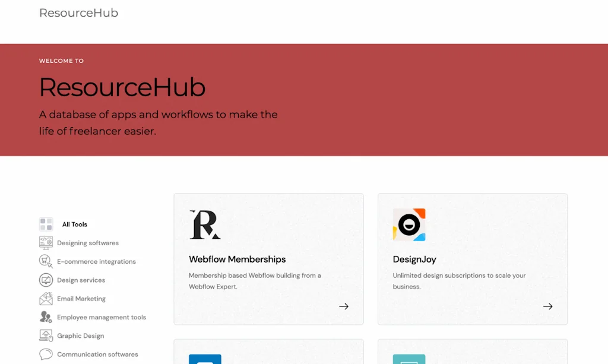Open the DesignJoy card title
The height and width of the screenshot is (364, 608).
tap(414, 259)
